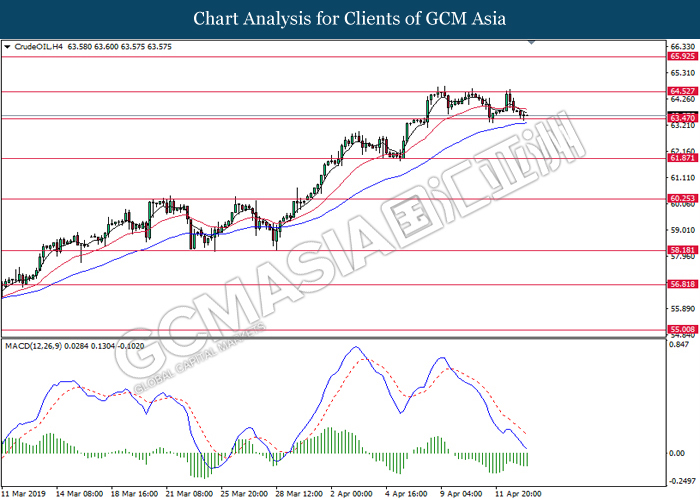
Task: Click the 58.181 price level label
Action: 683,250
